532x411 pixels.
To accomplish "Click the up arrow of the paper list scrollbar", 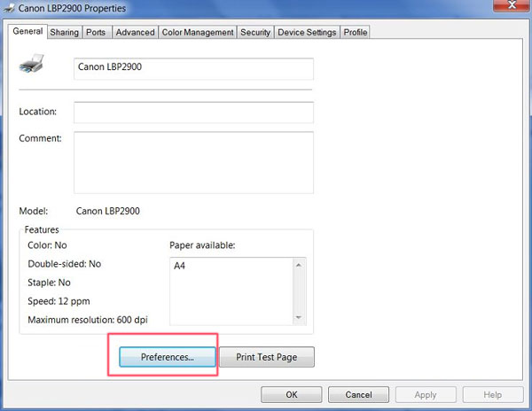I will (x=299, y=265).
